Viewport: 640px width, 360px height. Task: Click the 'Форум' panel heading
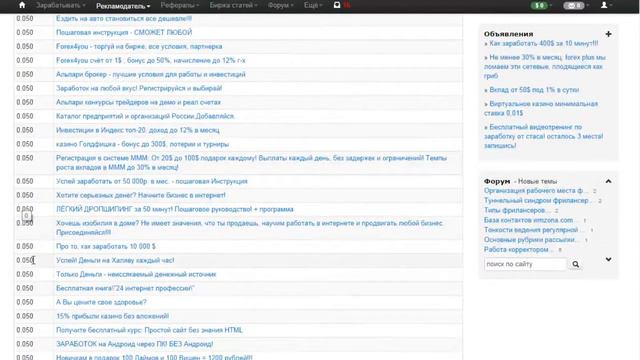497,181
